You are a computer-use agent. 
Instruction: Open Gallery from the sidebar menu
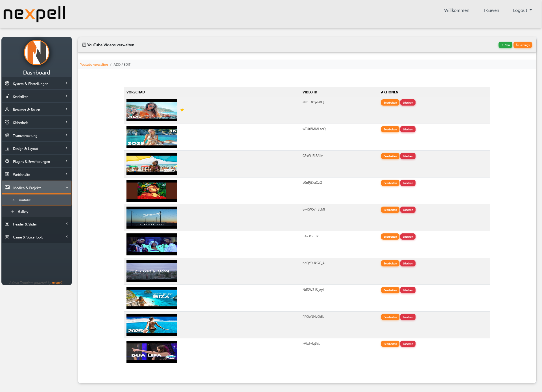pyautogui.click(x=23, y=211)
